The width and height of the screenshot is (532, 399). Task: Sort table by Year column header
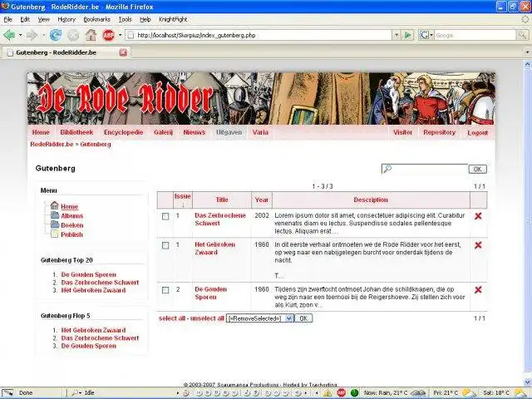pos(262,199)
